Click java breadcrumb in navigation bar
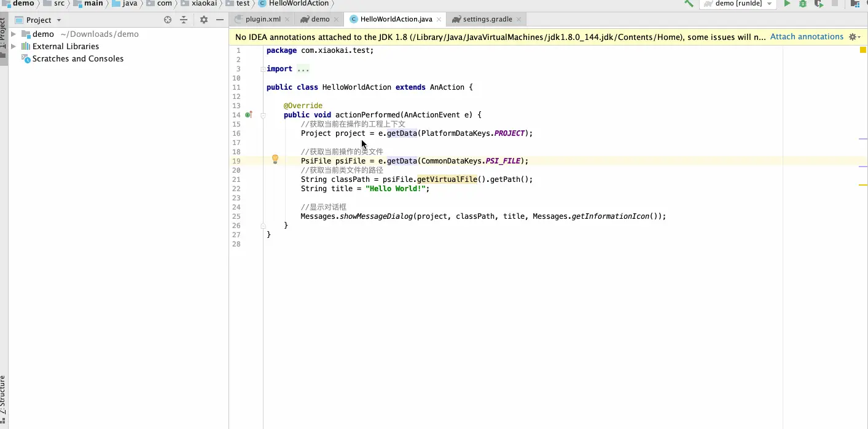 [x=125, y=3]
